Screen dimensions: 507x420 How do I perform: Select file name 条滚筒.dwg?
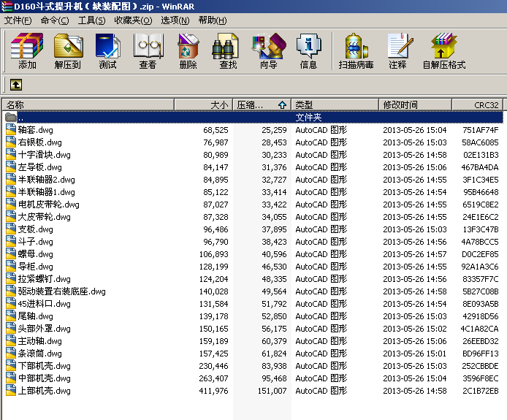tap(39, 354)
